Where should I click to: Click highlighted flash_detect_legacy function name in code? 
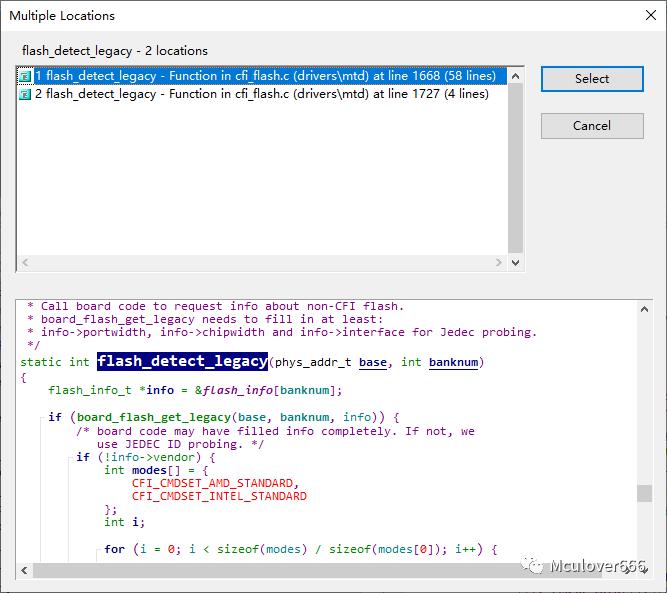tap(182, 362)
